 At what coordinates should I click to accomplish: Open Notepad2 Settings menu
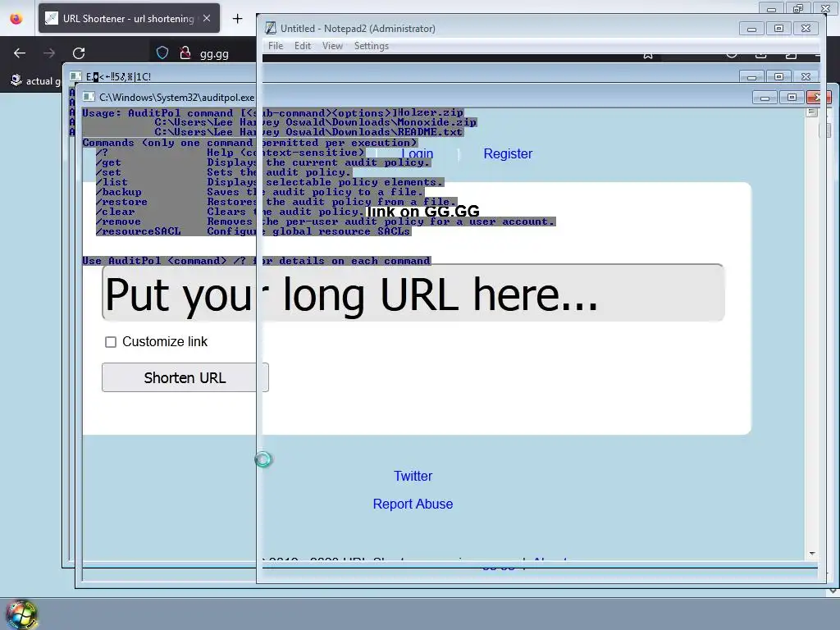pos(372,46)
